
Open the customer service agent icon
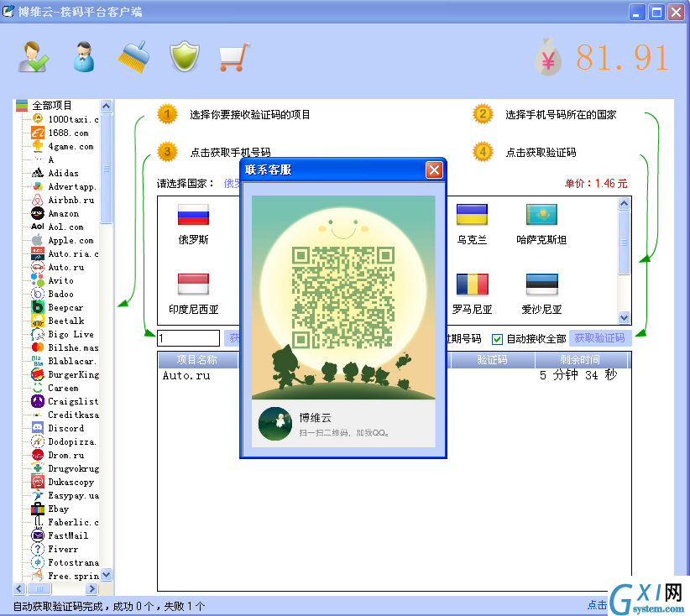pos(84,56)
